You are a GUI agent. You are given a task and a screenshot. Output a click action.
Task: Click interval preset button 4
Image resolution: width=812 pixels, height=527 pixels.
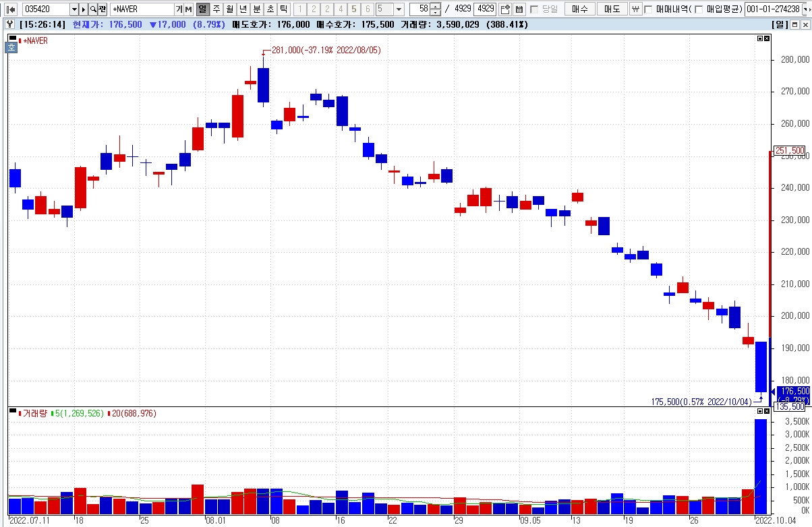pos(341,9)
